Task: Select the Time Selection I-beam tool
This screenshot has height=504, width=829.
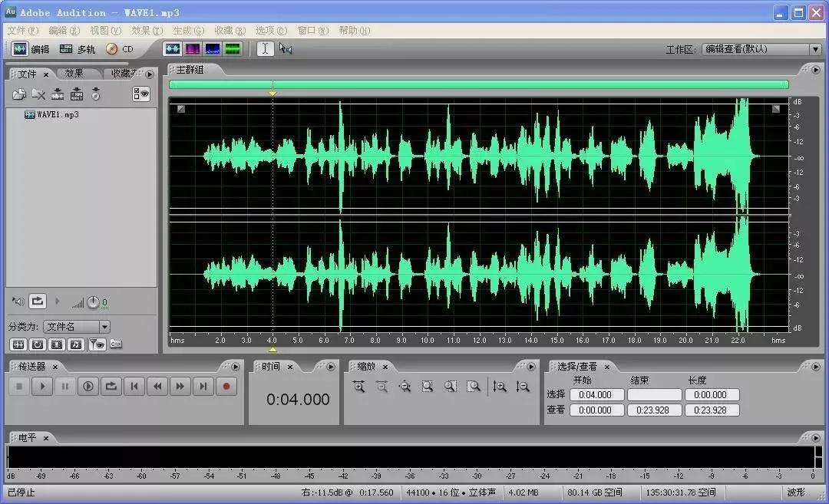Action: coord(265,48)
